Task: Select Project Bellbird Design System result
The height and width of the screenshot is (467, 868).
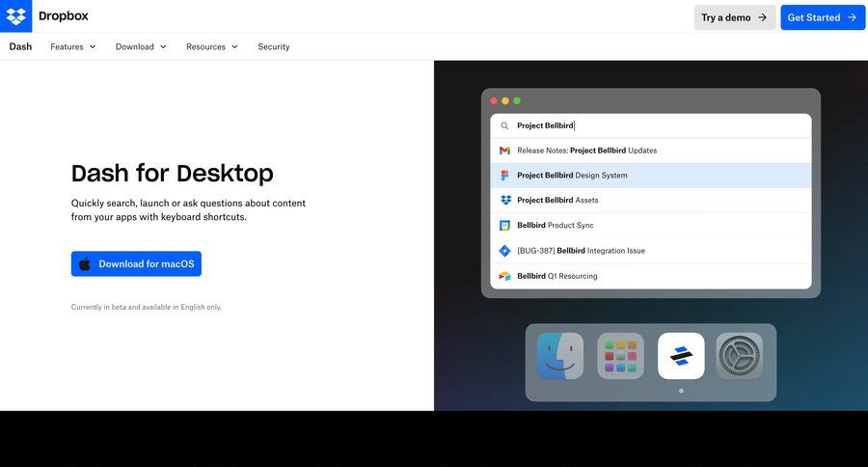Action: coord(651,175)
